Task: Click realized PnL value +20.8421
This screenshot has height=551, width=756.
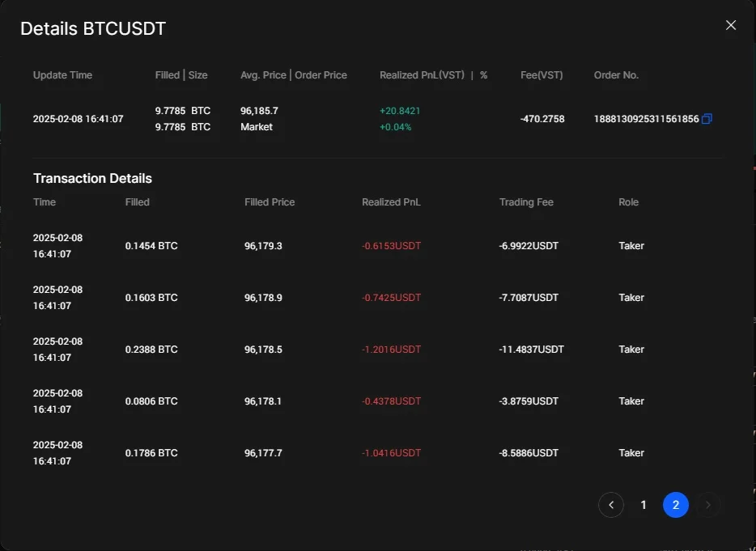Action: (400, 111)
